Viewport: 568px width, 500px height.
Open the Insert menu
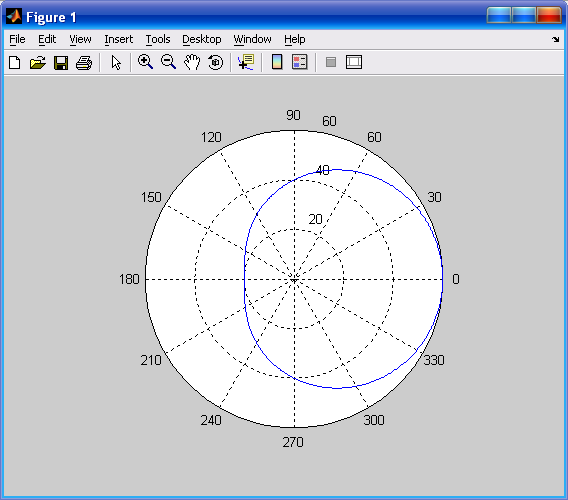point(118,39)
